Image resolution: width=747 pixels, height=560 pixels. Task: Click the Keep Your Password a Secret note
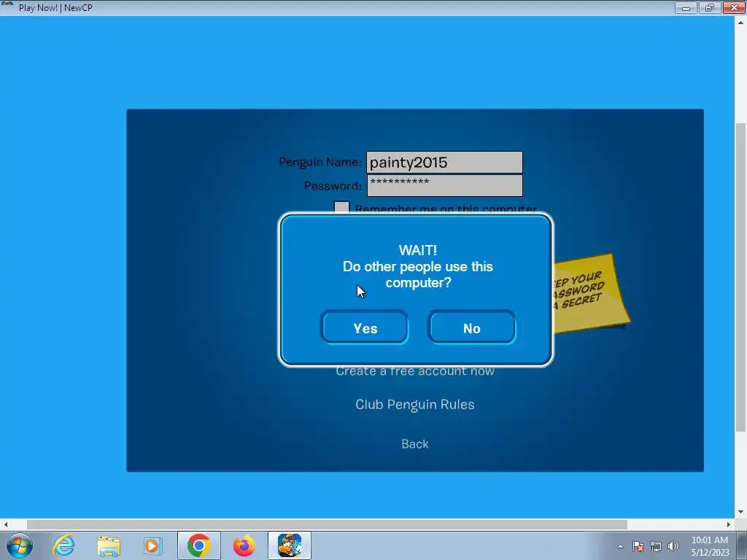tap(591, 293)
